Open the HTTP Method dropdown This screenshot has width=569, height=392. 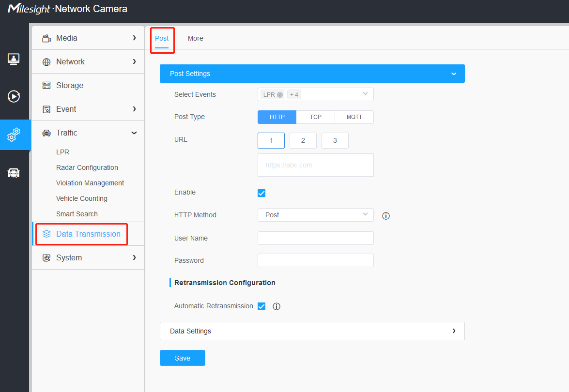coord(316,215)
